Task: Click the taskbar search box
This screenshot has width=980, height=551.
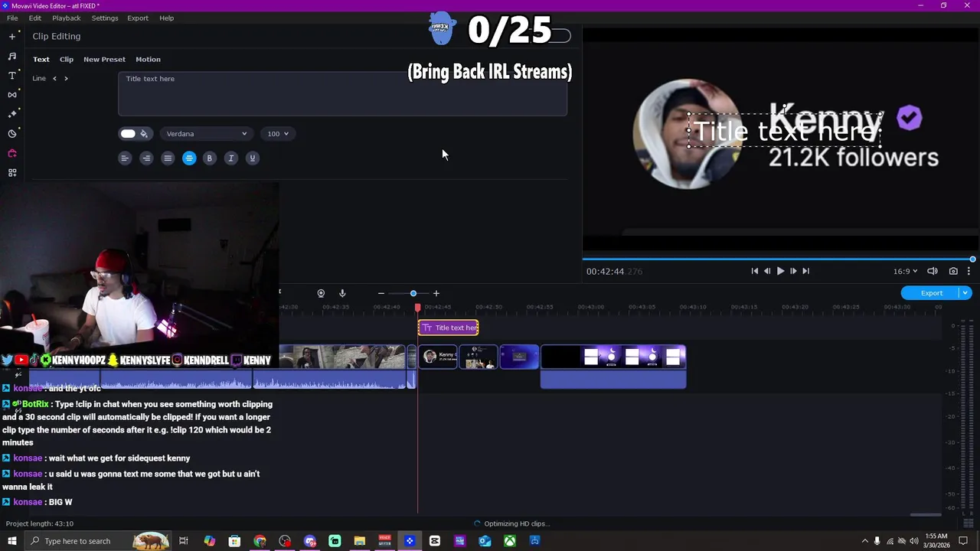Action: [x=100, y=541]
